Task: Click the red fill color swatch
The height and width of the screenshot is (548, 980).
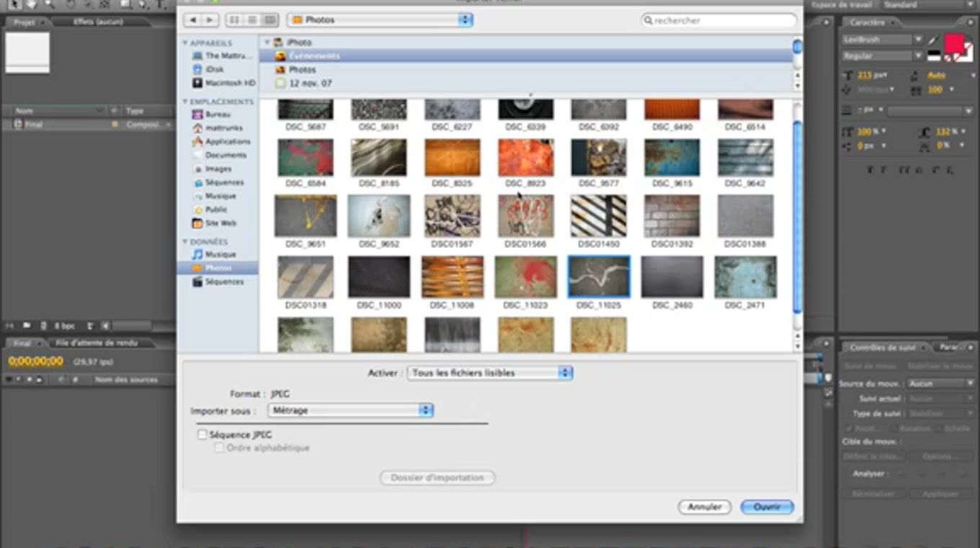Action: coord(953,43)
